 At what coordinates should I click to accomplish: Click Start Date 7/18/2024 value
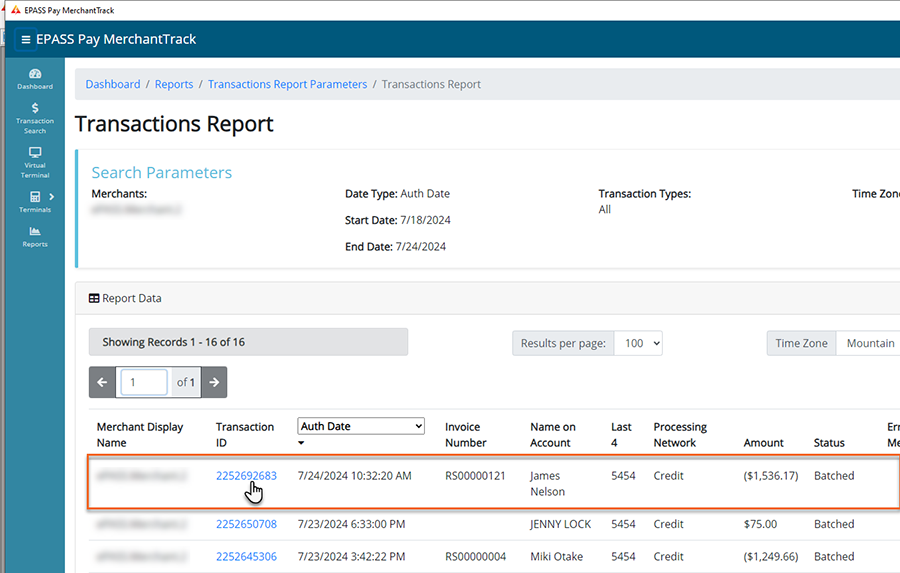[x=425, y=220]
